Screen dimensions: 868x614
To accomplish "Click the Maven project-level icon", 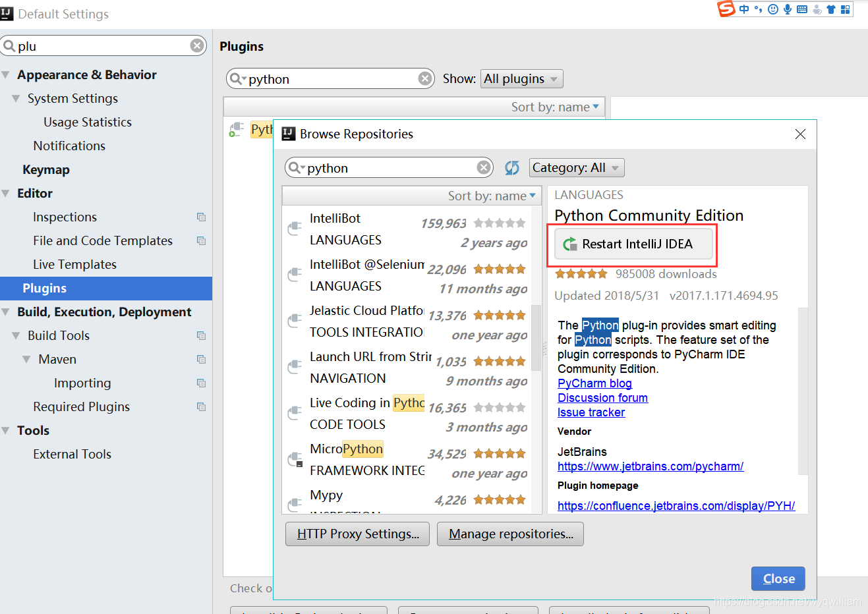I will tap(201, 359).
